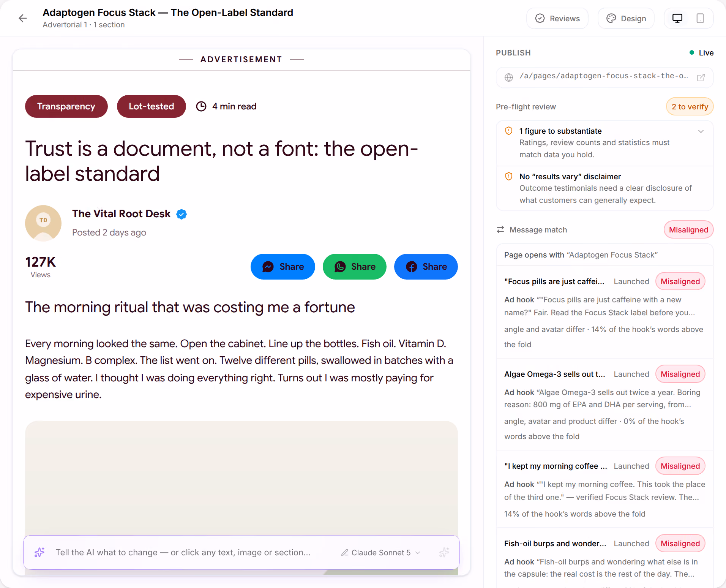Select the article headline text
The image size is (726, 588).
pyautogui.click(x=222, y=161)
